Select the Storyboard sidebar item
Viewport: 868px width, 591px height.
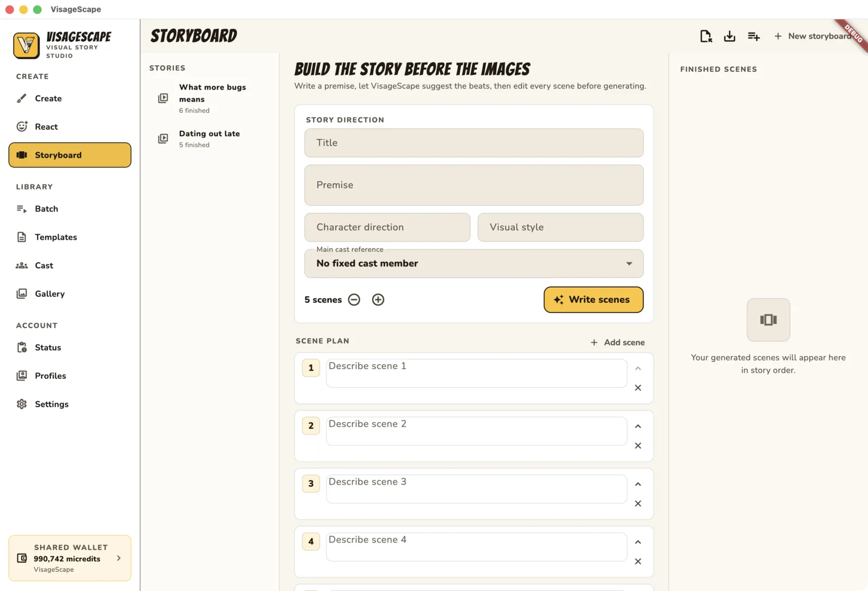click(x=69, y=155)
